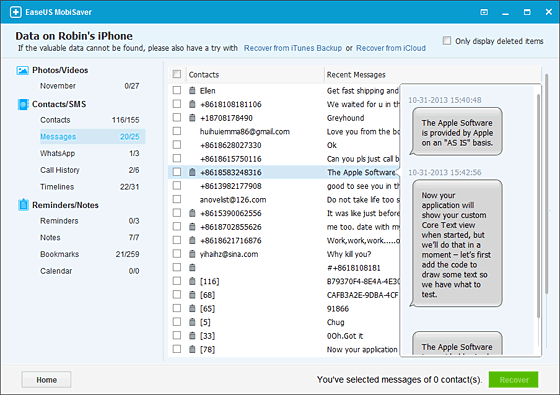This screenshot has width=560, height=395.
Task: Click the Contacts/SMS category icon
Action: [22, 104]
